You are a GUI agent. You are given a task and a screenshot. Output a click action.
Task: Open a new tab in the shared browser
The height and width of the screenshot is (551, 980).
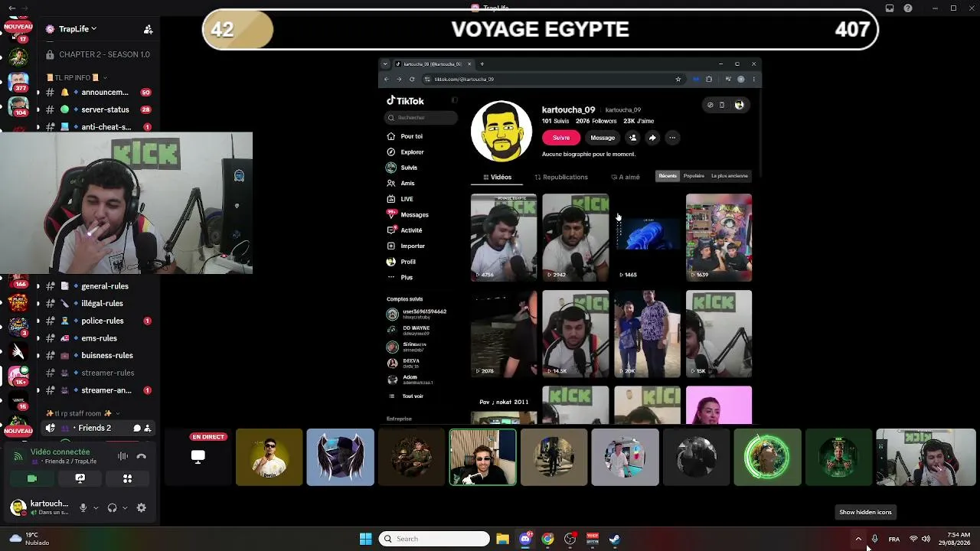click(x=482, y=64)
